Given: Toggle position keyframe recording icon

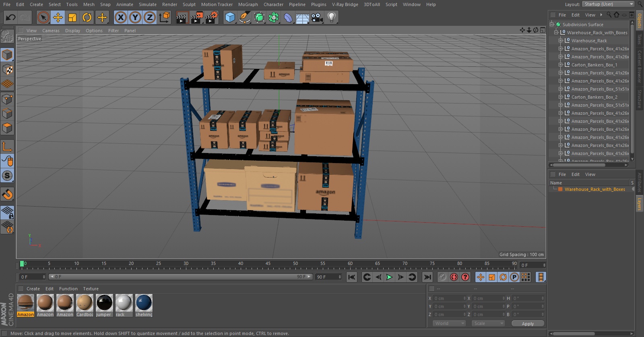Looking at the screenshot, I should point(481,277).
